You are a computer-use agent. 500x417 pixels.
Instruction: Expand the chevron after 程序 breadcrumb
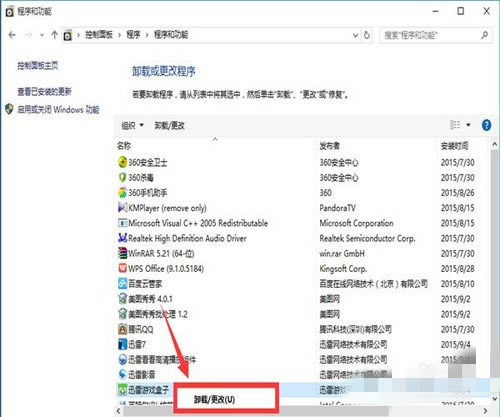147,35
